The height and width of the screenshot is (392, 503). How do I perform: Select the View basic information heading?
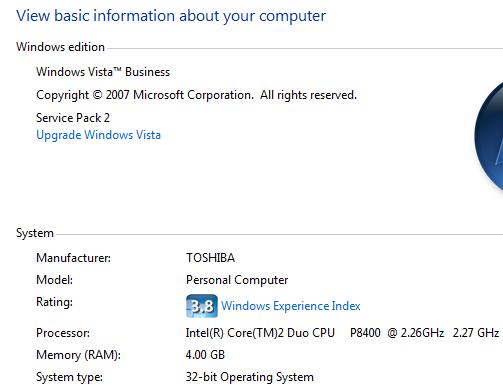(x=171, y=16)
